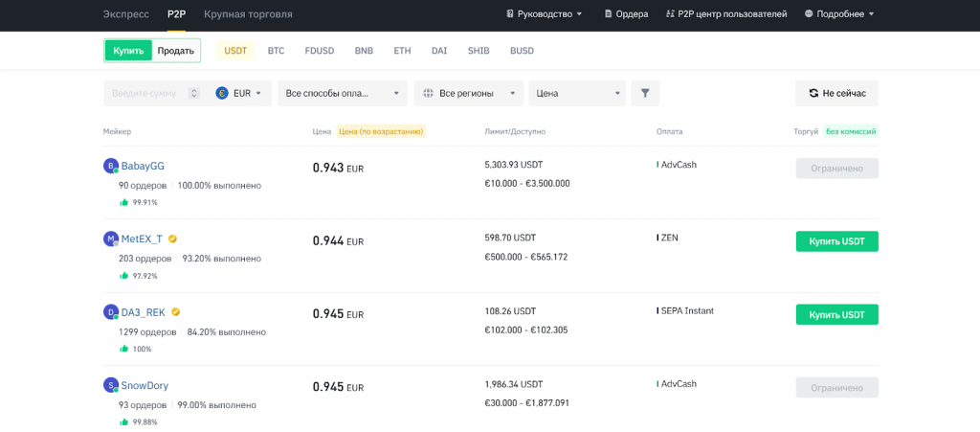Click the globe icon in regions selector
The width and height of the screenshot is (980, 432).
pyautogui.click(x=429, y=93)
